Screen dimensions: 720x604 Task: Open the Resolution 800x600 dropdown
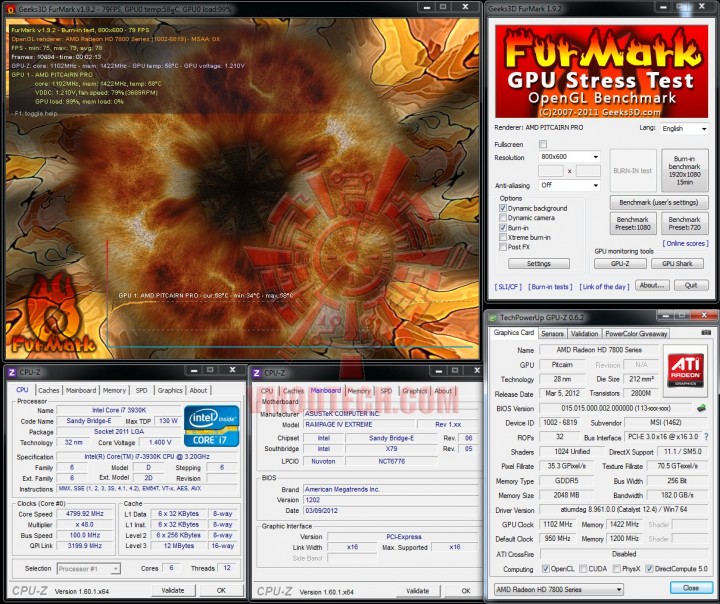tap(569, 157)
